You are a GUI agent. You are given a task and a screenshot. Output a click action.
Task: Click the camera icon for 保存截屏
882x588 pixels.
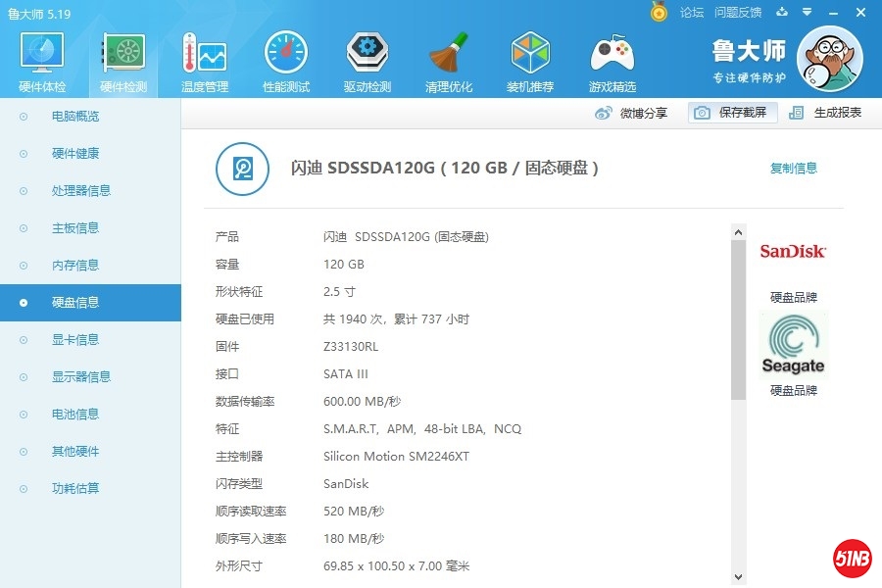tap(702, 113)
